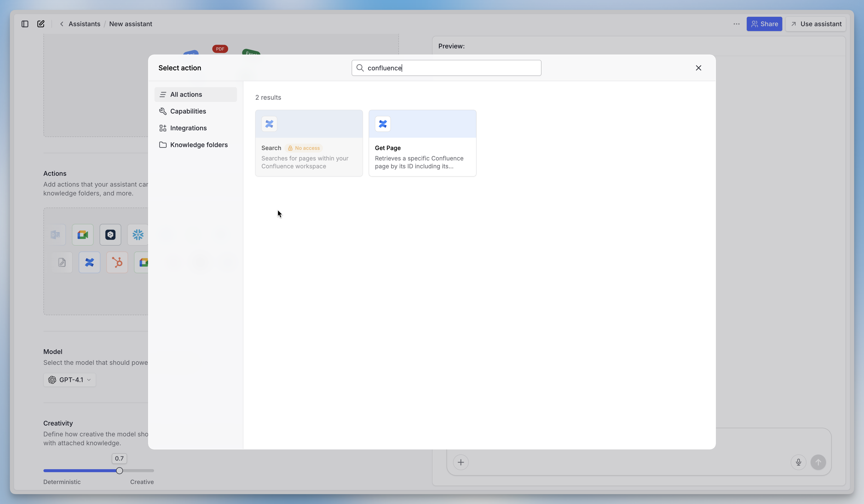
Task: Click the Share button
Action: (764, 24)
